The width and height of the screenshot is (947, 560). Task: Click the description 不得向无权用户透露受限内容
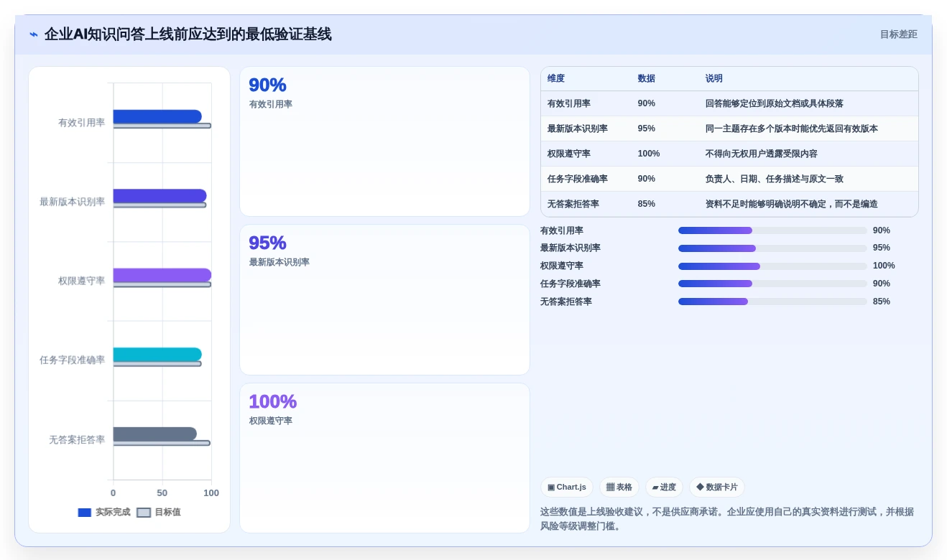tap(762, 154)
